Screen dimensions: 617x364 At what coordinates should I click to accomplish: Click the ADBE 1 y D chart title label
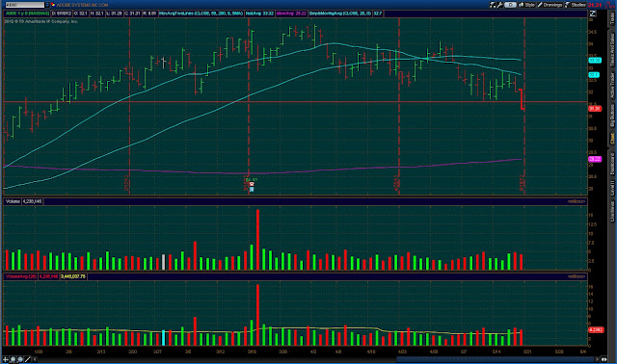(28, 13)
